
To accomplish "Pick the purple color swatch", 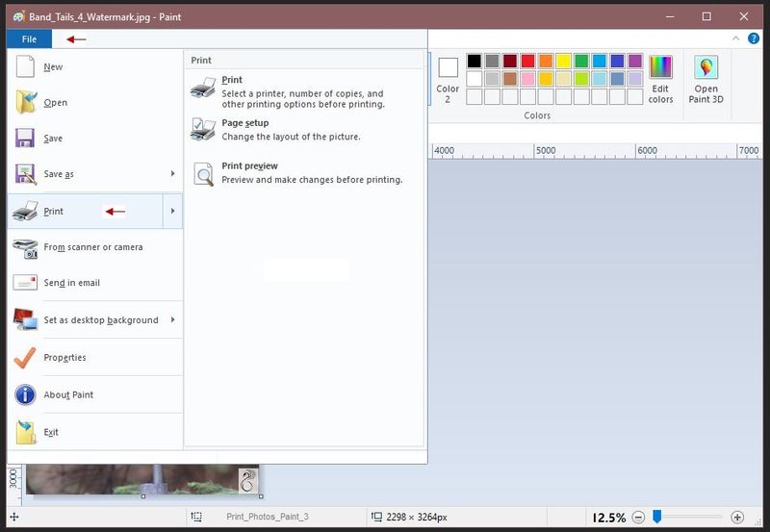I will pyautogui.click(x=635, y=61).
